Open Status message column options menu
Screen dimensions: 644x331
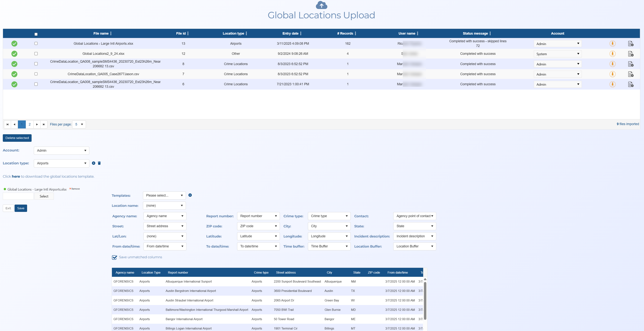pos(490,33)
